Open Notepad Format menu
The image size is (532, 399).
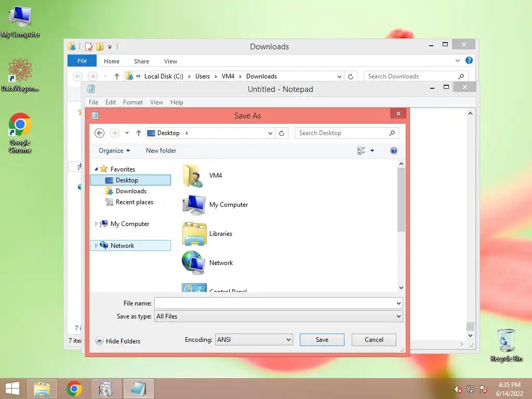[132, 102]
